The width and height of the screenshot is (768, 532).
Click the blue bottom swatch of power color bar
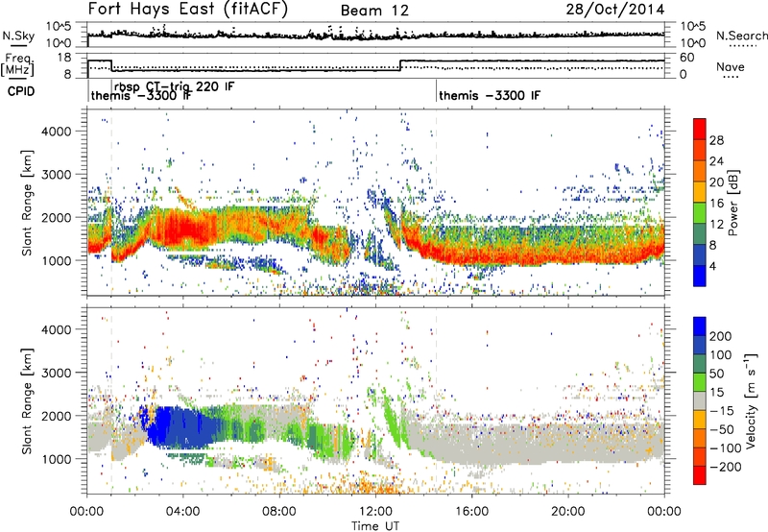click(700, 276)
